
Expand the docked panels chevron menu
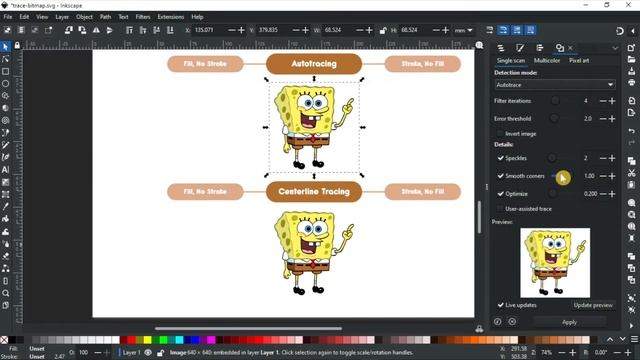[615, 48]
